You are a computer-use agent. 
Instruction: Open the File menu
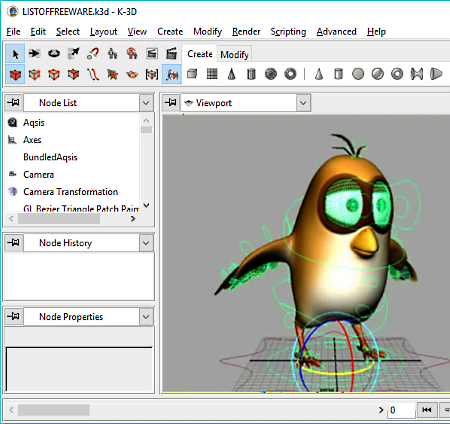[13, 32]
